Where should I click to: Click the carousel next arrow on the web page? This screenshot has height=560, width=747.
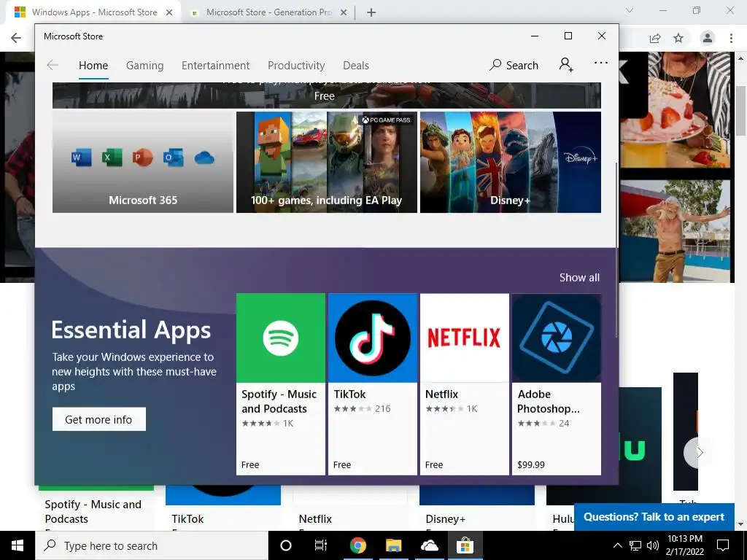698,452
